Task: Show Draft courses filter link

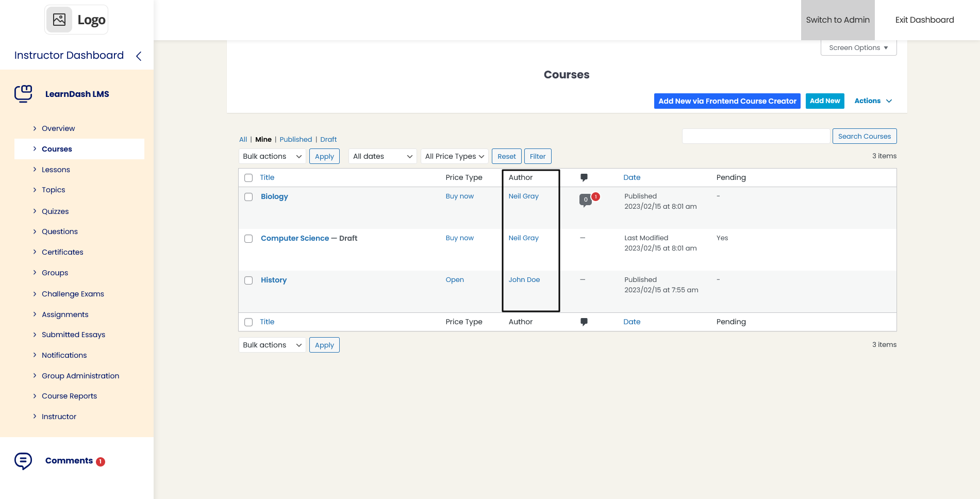Action: coord(328,139)
